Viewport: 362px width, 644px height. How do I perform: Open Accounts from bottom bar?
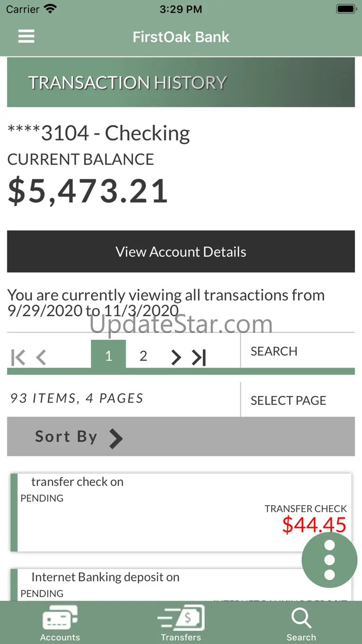pos(60,624)
